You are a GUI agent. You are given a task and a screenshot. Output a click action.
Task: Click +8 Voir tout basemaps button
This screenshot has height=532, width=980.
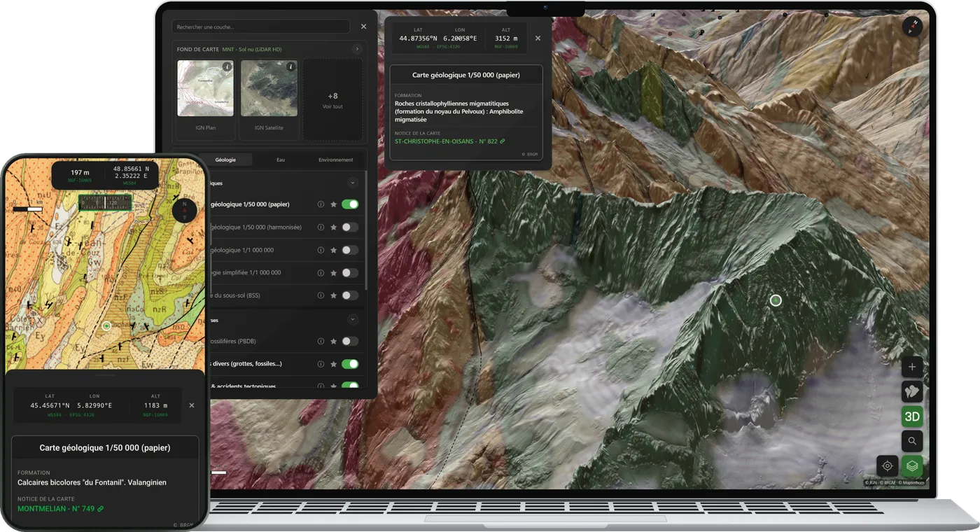tap(332, 100)
